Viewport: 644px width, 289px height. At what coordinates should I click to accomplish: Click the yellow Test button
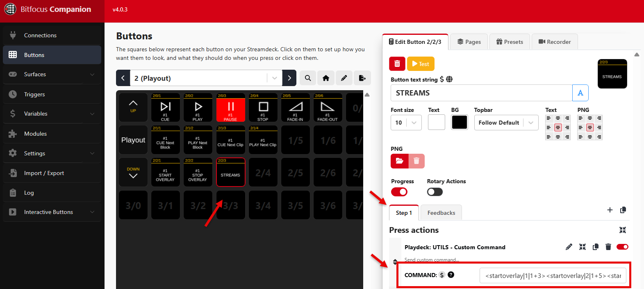(421, 64)
